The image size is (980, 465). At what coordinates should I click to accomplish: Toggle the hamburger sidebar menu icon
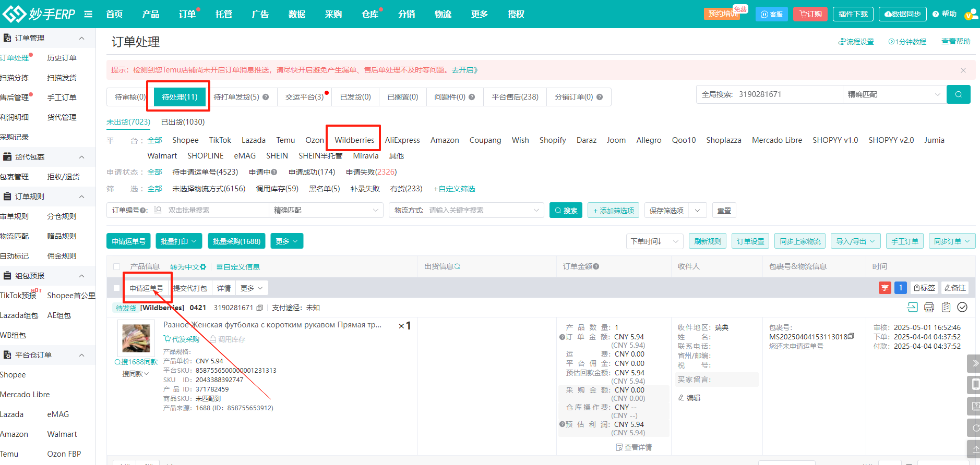point(88,14)
